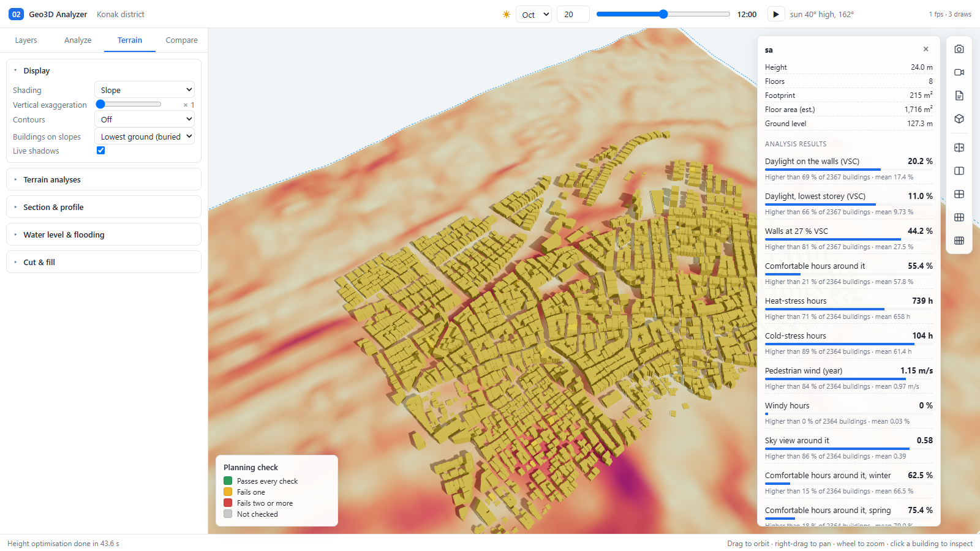
Task: Select the Terrain tab
Action: coord(130,40)
